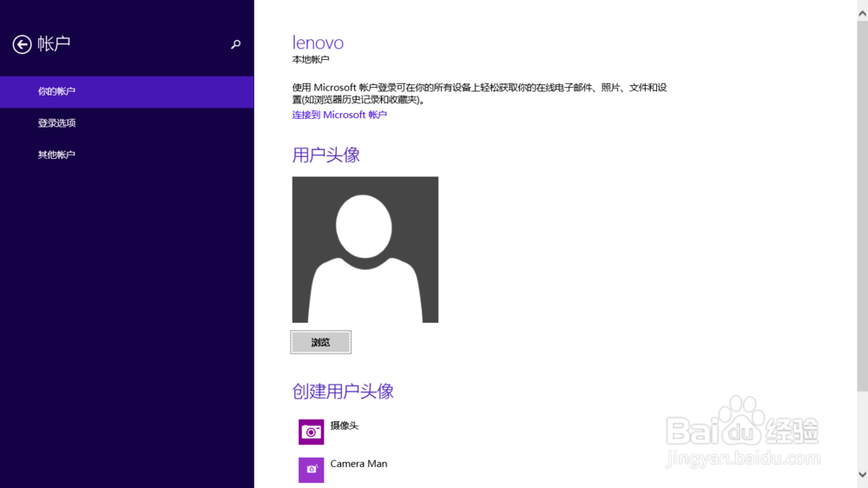Click the 摄像头 label text

[345, 425]
